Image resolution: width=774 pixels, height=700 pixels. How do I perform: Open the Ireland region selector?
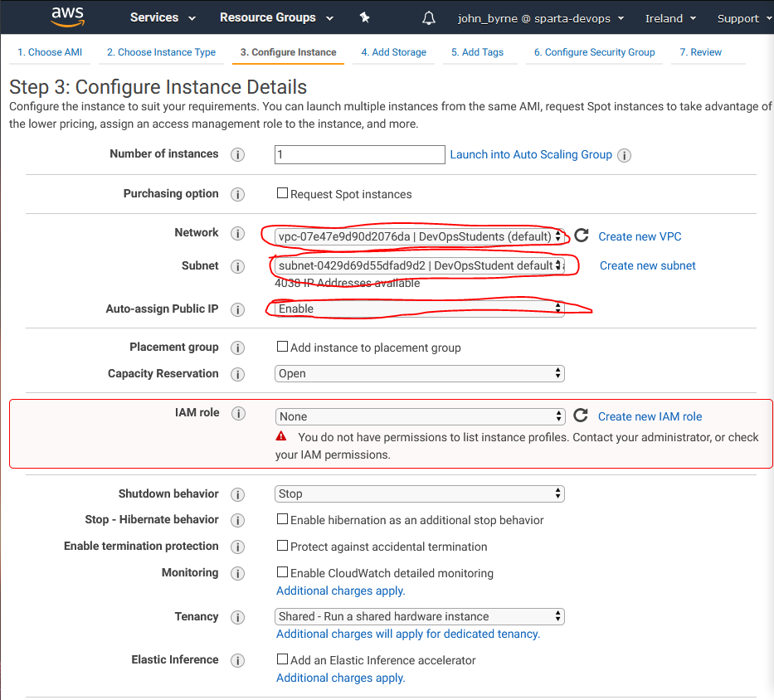pos(670,19)
